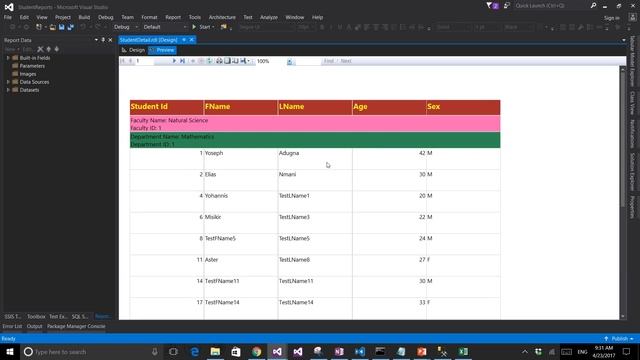Open the document tab list dropdown arrow
The width and height of the screenshot is (640, 360).
click(623, 40)
